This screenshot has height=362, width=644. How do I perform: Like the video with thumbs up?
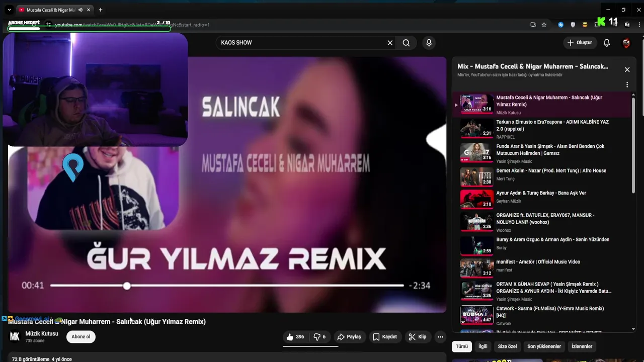pos(295,337)
